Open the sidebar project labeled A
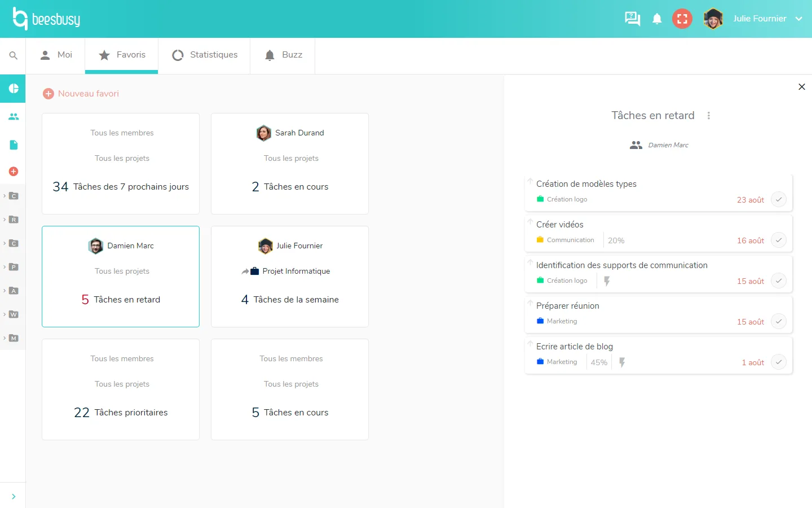 [14, 291]
